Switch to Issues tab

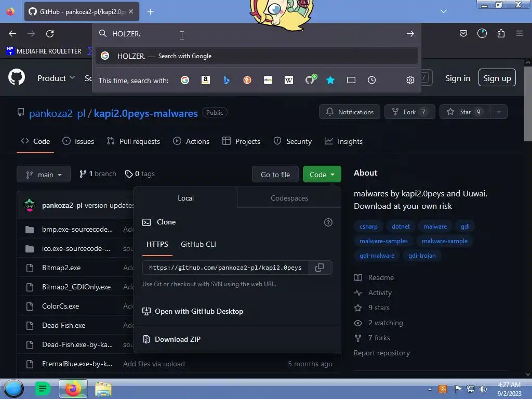(78, 141)
